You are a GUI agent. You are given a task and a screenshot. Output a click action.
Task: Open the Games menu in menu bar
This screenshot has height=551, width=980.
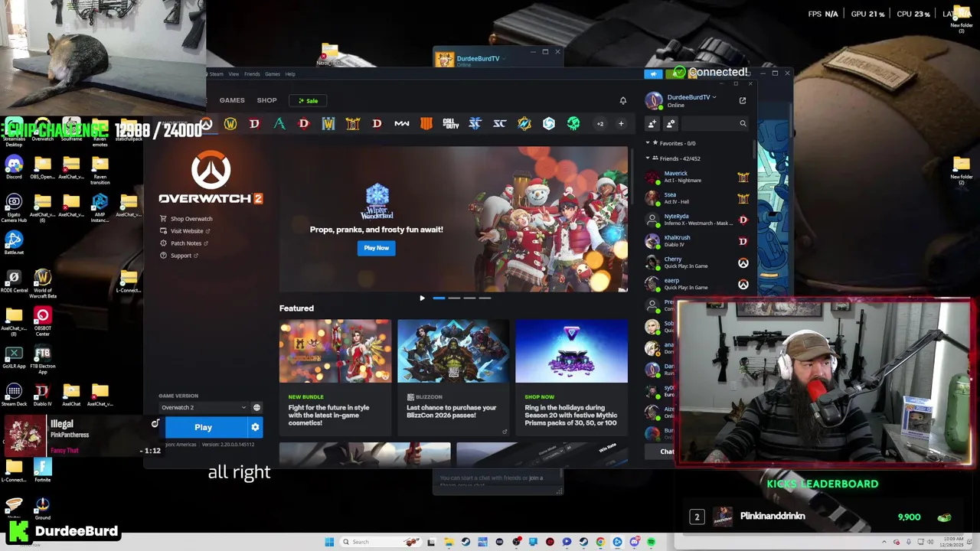[x=273, y=74]
